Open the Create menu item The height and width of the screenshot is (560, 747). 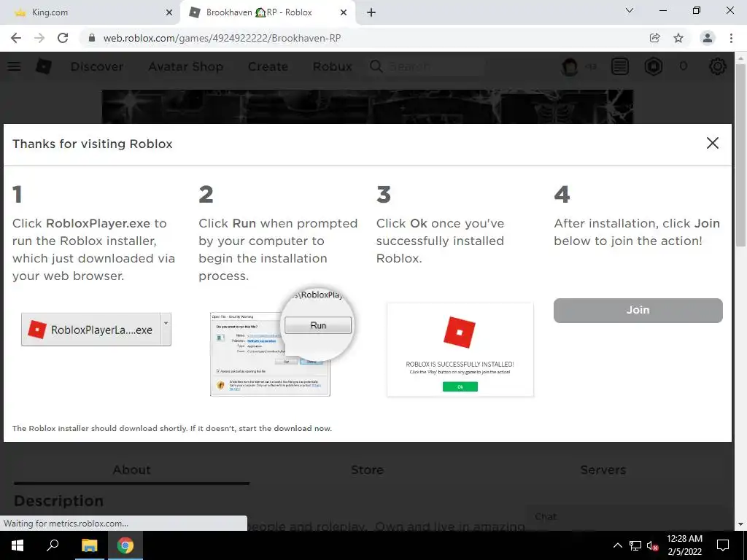(x=268, y=66)
